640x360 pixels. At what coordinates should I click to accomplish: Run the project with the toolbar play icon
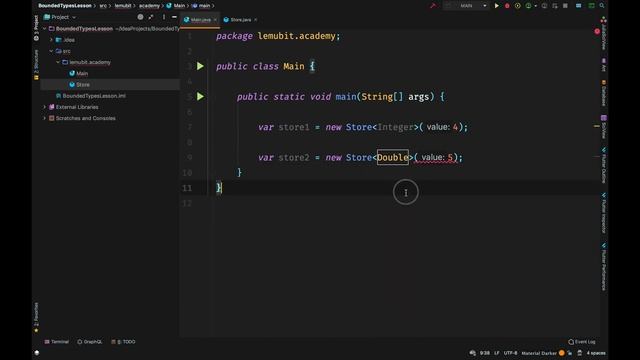pos(496,6)
